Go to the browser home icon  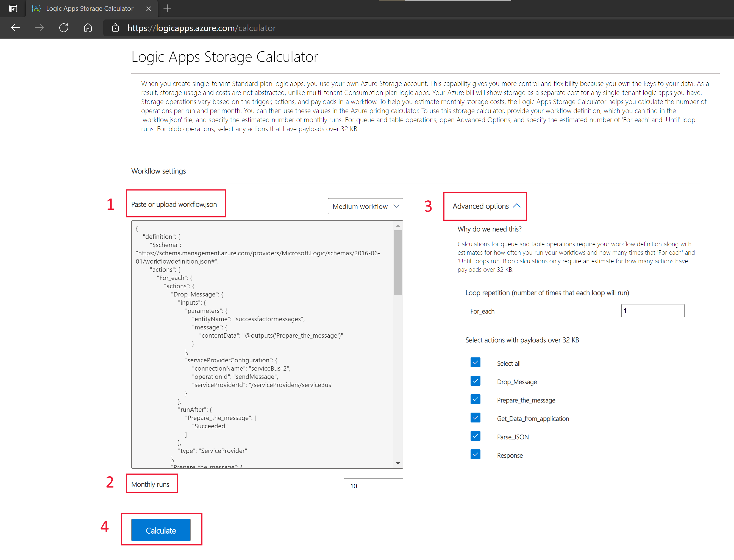[88, 28]
